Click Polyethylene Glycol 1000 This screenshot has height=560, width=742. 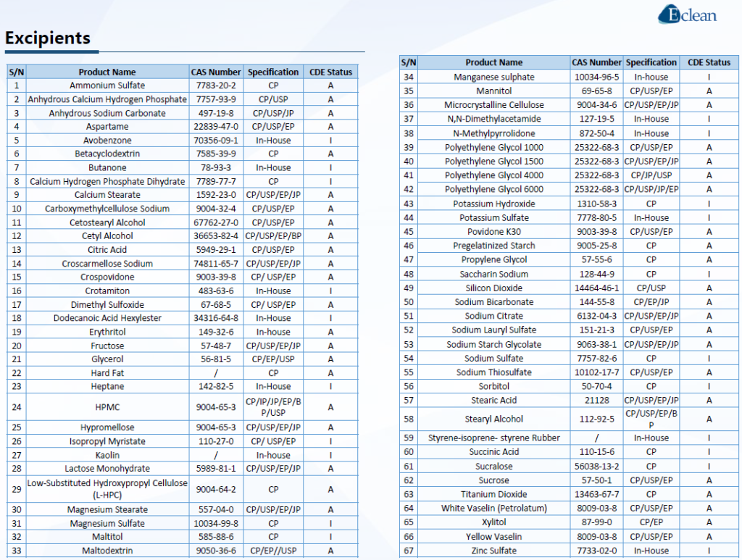click(x=494, y=148)
